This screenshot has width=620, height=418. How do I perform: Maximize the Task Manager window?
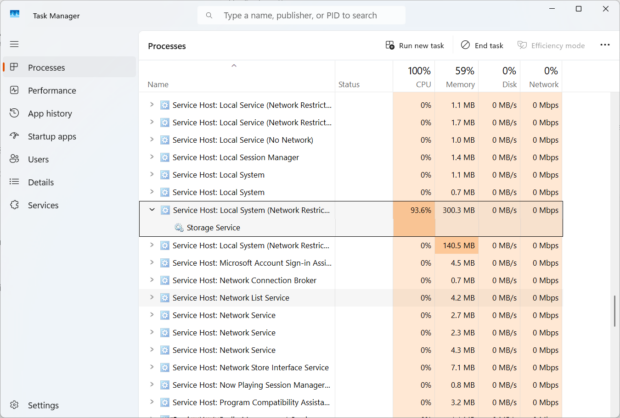[578, 9]
